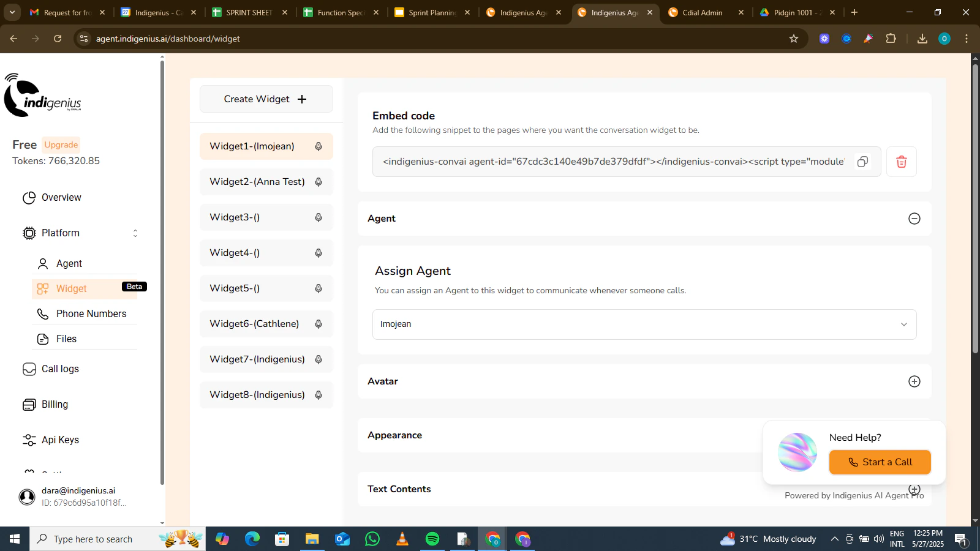Expand the Avatar section
The height and width of the screenshot is (551, 980).
click(914, 381)
